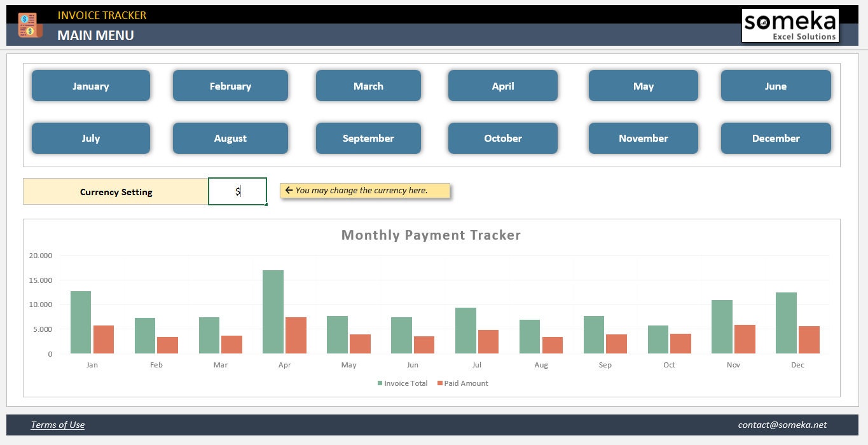Select the Monthly Payment Tracker chart title
This screenshot has width=868, height=445.
pos(431,235)
